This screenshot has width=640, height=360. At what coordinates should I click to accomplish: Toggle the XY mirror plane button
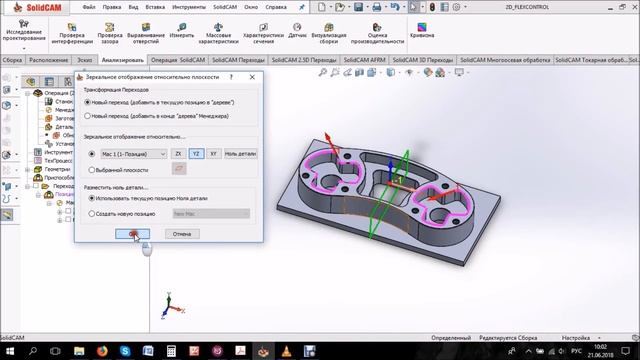[213, 153]
